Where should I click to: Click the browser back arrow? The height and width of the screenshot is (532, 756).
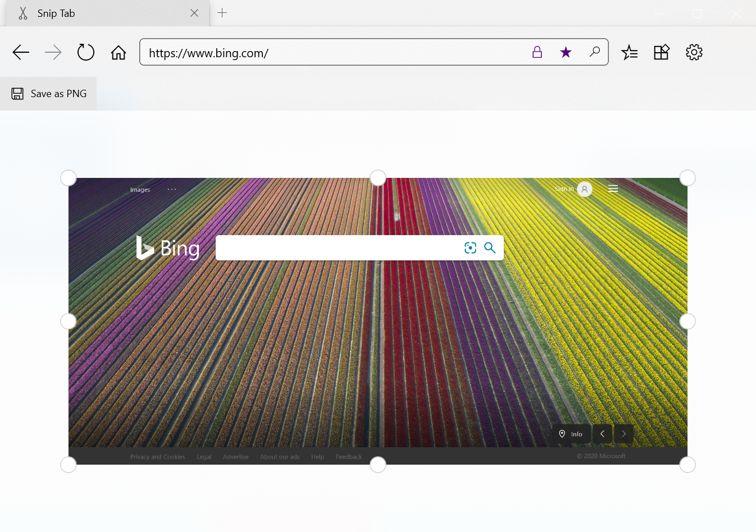pos(21,53)
